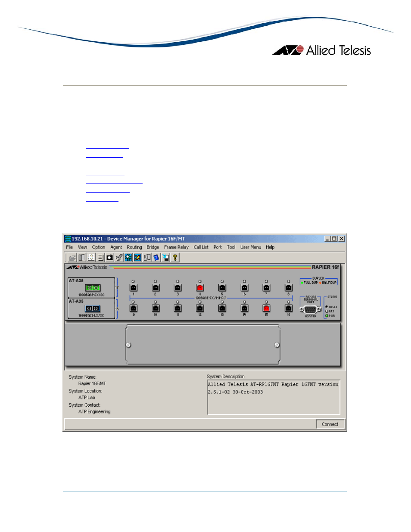Select port 9 on the Rapier switch

134,308
